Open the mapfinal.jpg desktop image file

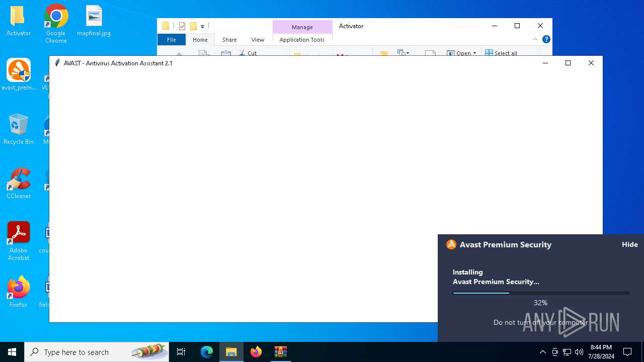click(x=94, y=21)
